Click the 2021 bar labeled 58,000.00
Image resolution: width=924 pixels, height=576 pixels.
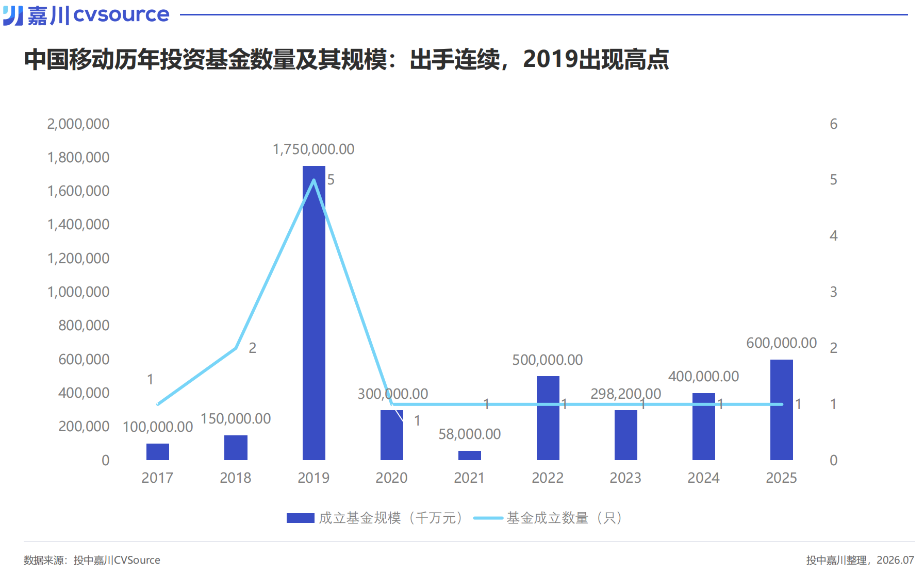(x=469, y=455)
